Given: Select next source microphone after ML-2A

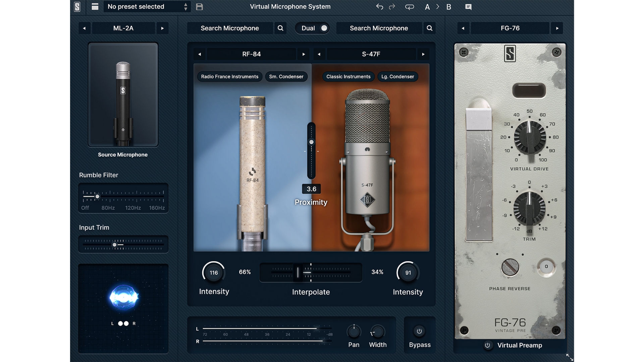Looking at the screenshot, I should pyautogui.click(x=162, y=28).
